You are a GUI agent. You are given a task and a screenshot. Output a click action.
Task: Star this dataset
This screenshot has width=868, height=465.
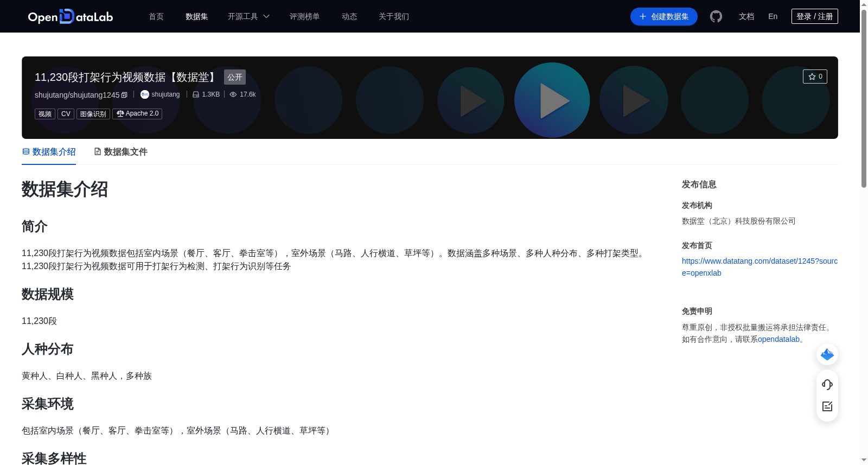pyautogui.click(x=815, y=77)
